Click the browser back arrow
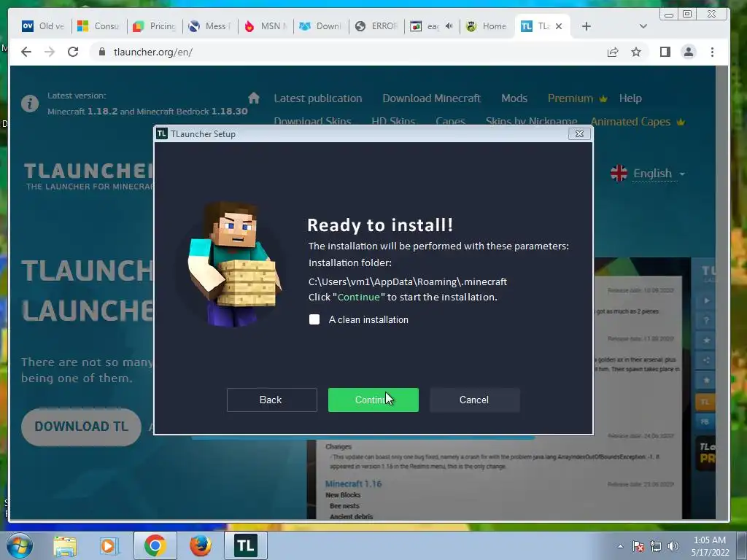The image size is (747, 560). pyautogui.click(x=26, y=52)
